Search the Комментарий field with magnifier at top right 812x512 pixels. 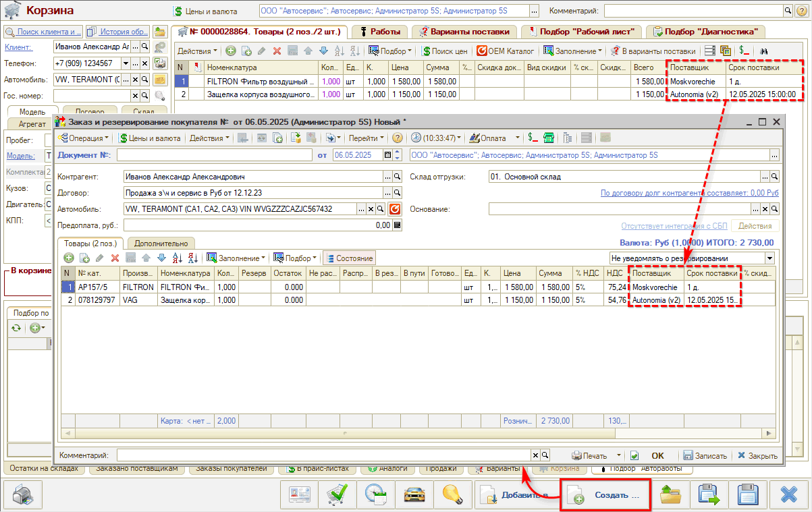787,11
